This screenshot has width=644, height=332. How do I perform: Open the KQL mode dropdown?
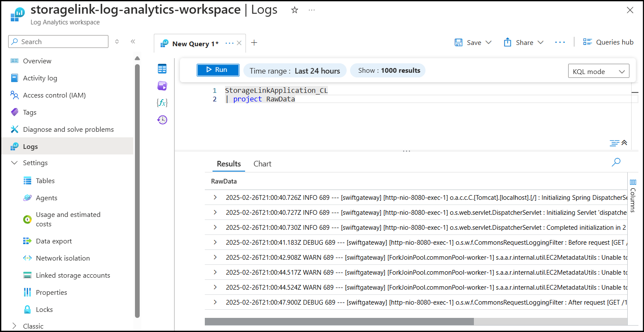[x=599, y=71]
